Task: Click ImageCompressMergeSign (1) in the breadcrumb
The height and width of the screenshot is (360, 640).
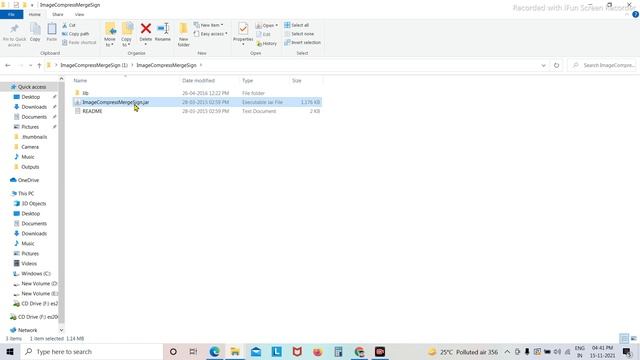Action: tap(94, 65)
